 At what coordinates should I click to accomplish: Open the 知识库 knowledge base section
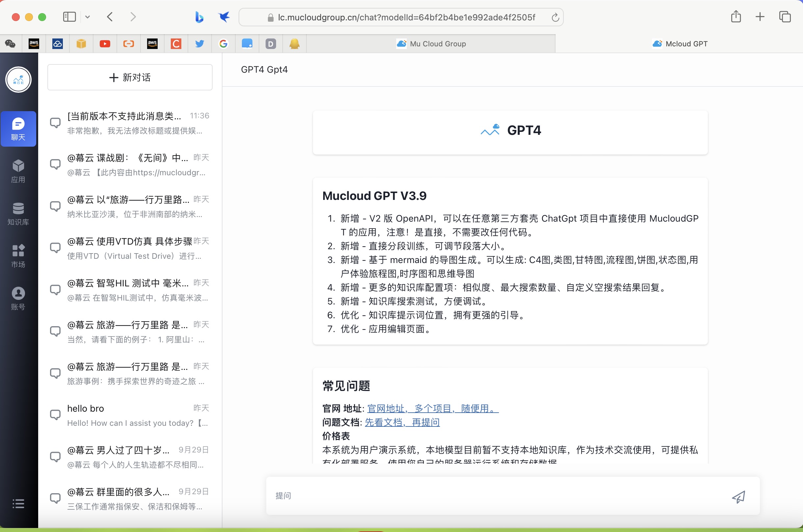point(18,214)
